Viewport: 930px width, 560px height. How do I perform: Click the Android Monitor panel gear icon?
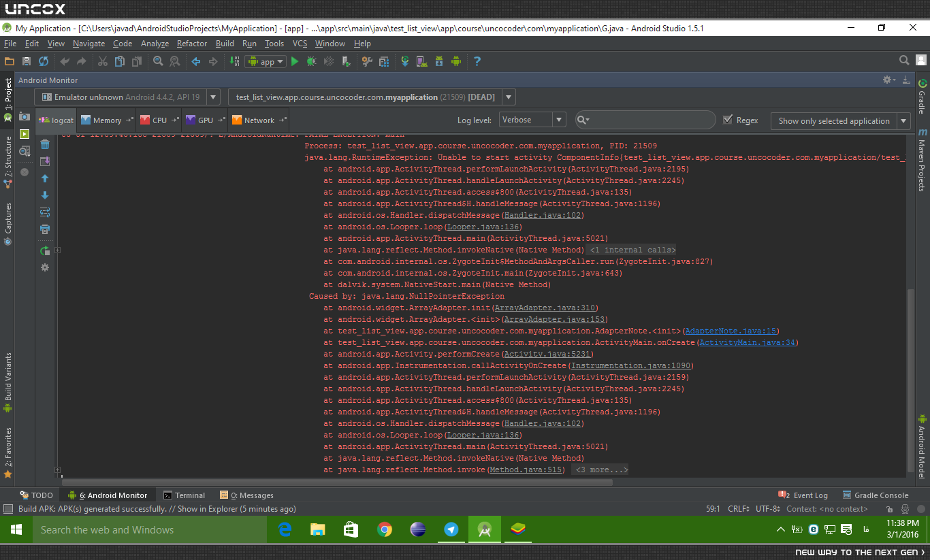click(889, 80)
